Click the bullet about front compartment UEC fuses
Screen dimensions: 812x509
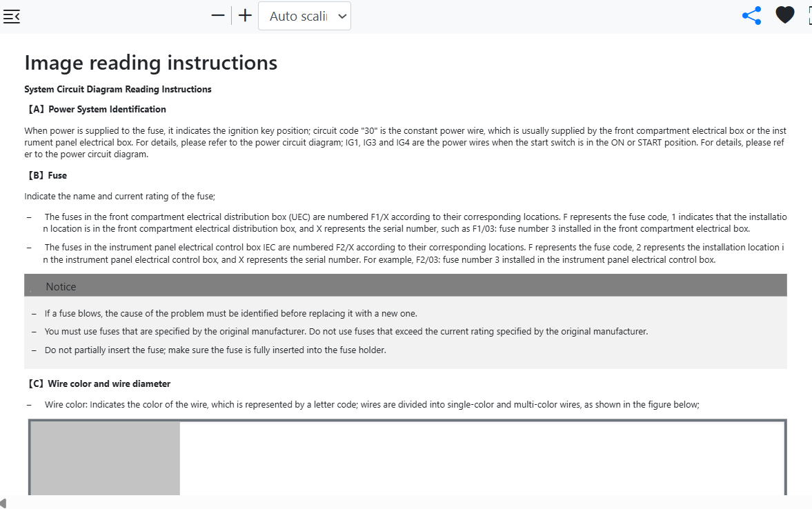[415, 223]
